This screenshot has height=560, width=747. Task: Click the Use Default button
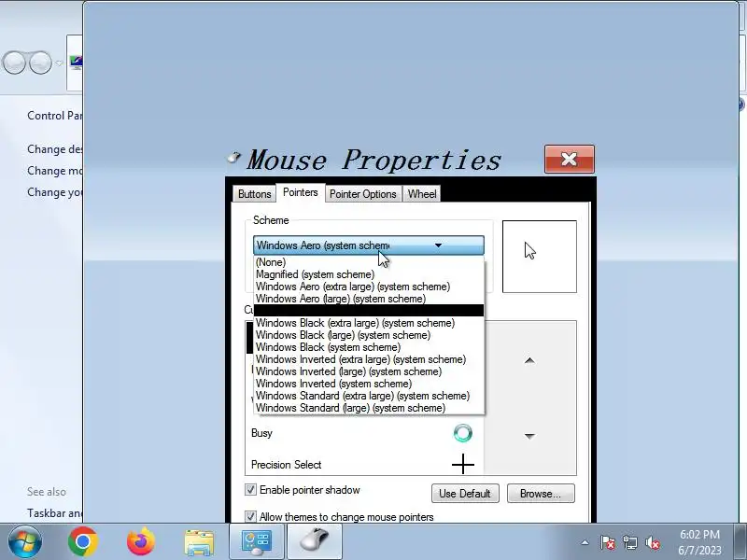click(x=465, y=494)
